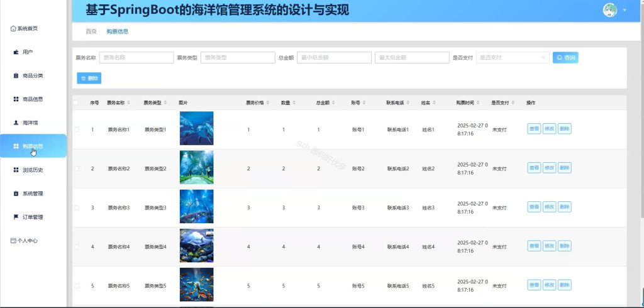Open the 用户 menu item
644x308 pixels.
coord(33,52)
